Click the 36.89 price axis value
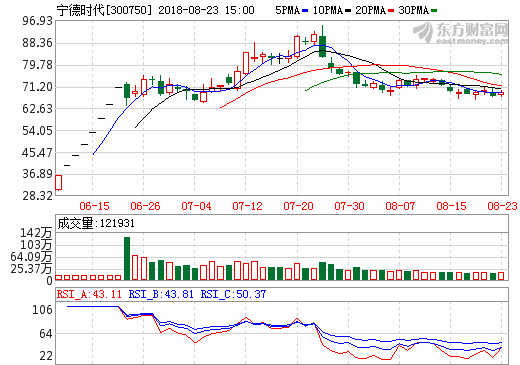This screenshot has height=365, width=520. pyautogui.click(x=37, y=174)
